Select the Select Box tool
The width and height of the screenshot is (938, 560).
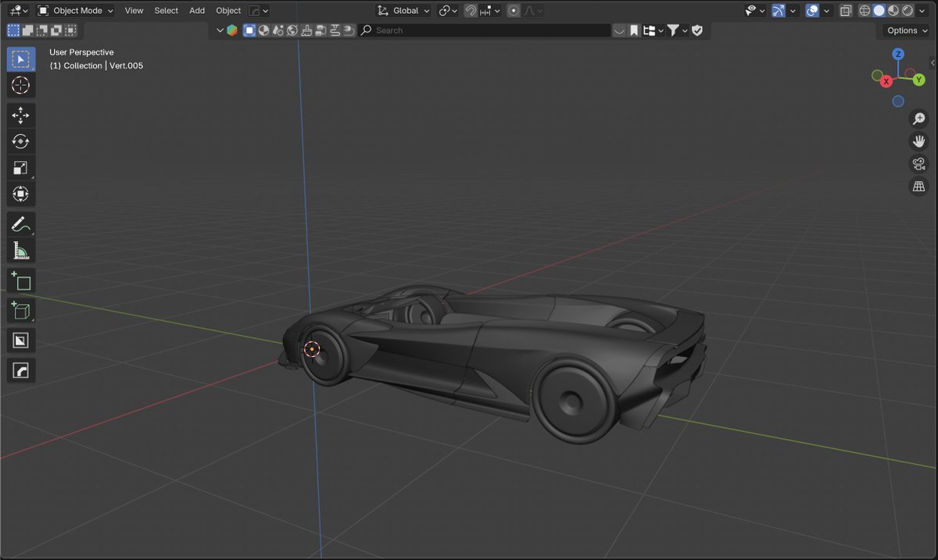(x=20, y=59)
